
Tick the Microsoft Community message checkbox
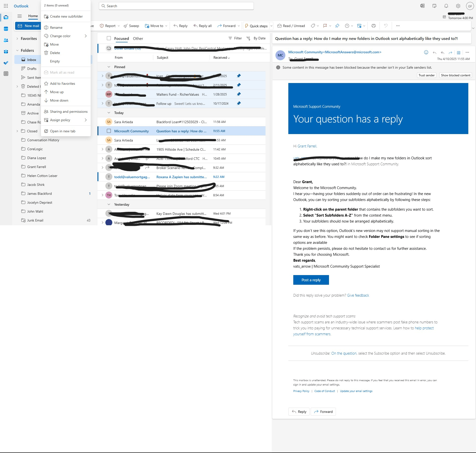(x=109, y=131)
